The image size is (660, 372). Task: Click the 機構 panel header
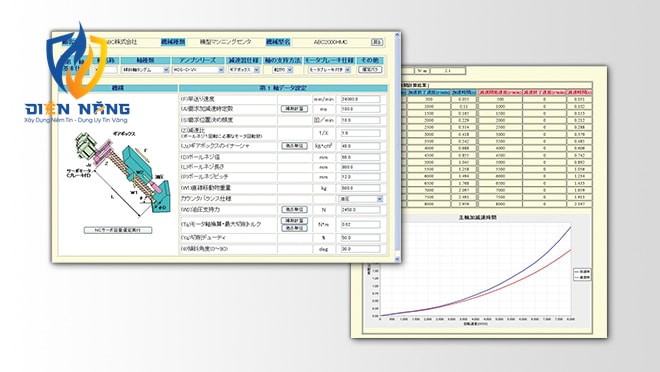click(x=118, y=88)
